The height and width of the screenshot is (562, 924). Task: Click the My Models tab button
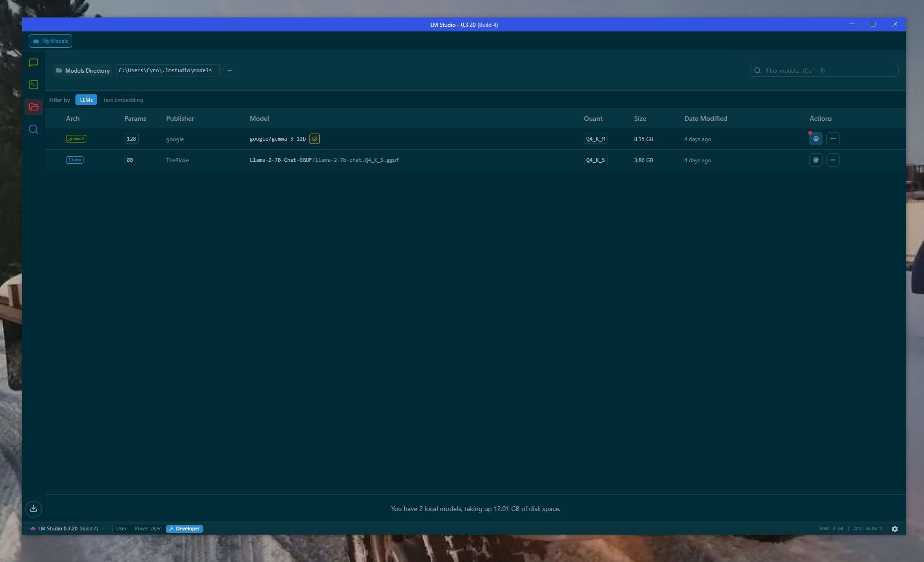pos(50,41)
